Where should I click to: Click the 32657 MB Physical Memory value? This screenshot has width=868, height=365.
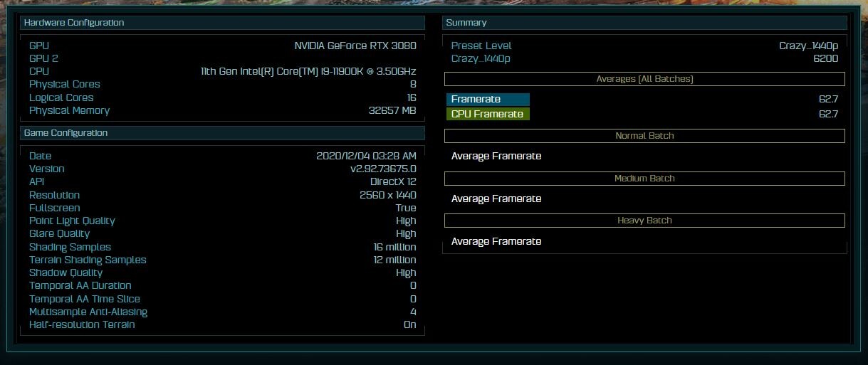392,111
